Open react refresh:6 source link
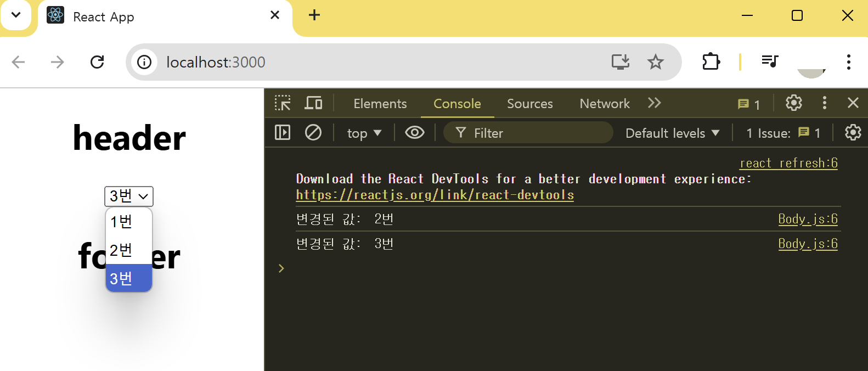Screen dimensions: 868x371 click(788, 163)
